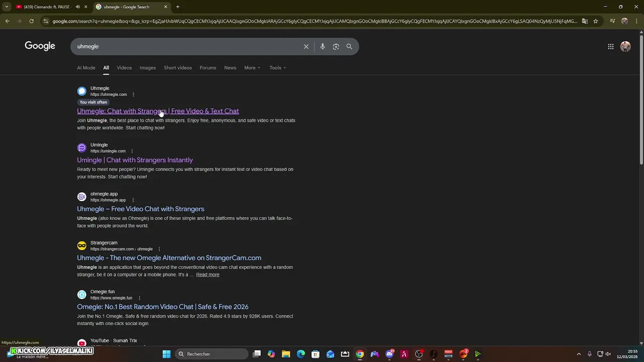Screen dimensions: 644x362
Task: Click the taskbar volume muted icon
Action: coord(609,354)
